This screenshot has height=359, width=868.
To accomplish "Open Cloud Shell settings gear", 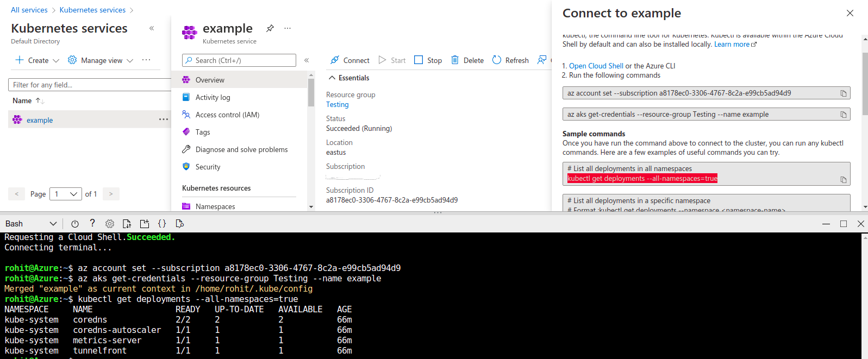I will (110, 224).
